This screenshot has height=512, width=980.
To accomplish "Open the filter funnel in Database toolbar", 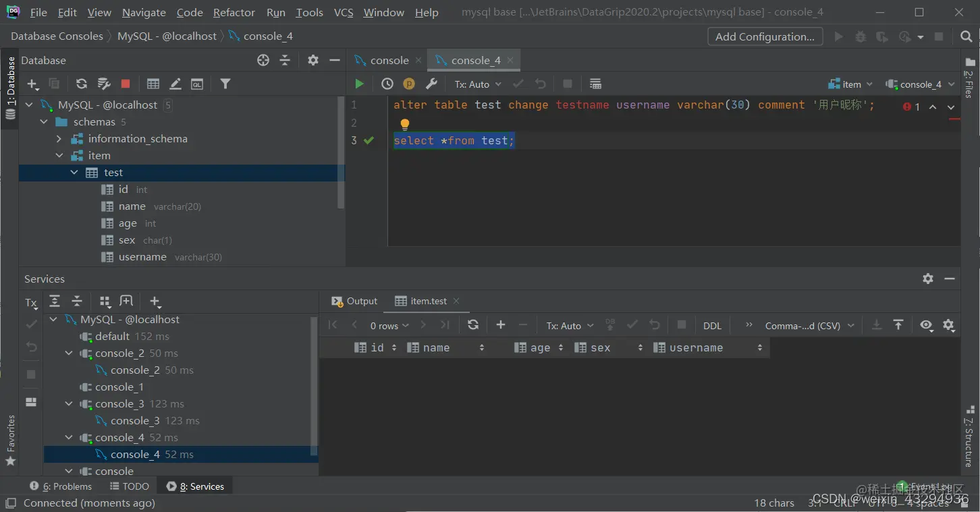I will (225, 84).
